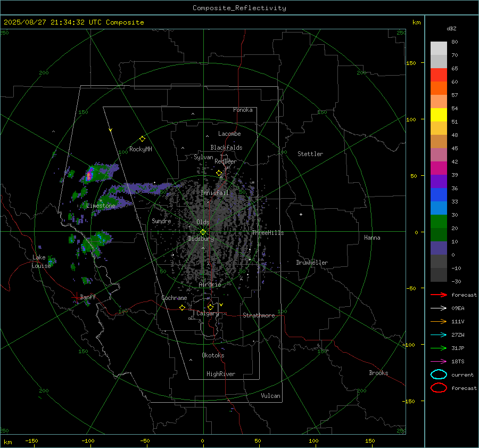Click the Lake Louise label
Viewport: 479px width, 448px height.
pos(41,262)
